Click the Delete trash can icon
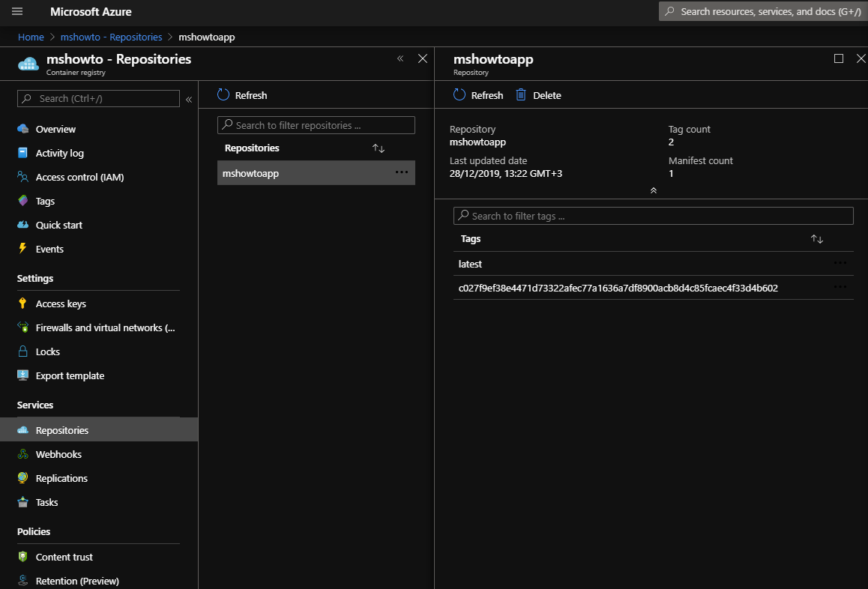This screenshot has height=589, width=868. 521,94
